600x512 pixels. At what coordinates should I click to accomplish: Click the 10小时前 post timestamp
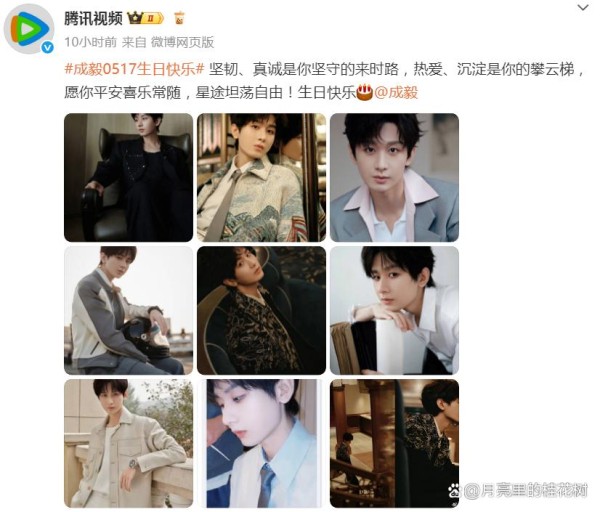(x=90, y=42)
